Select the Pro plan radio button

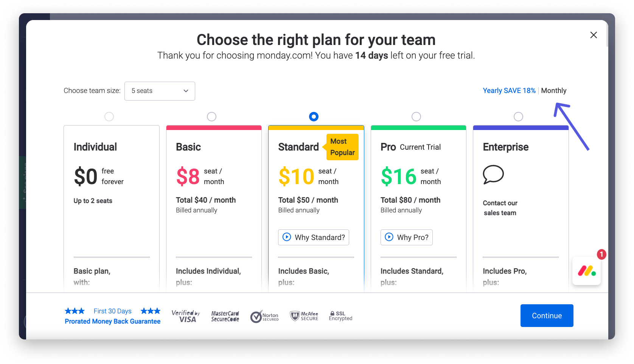coord(416,116)
